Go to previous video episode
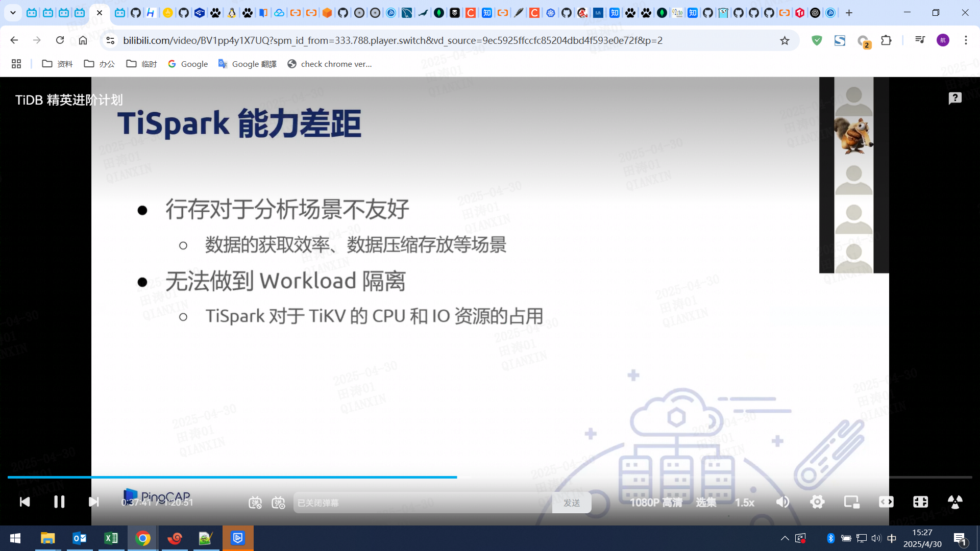 click(x=24, y=502)
